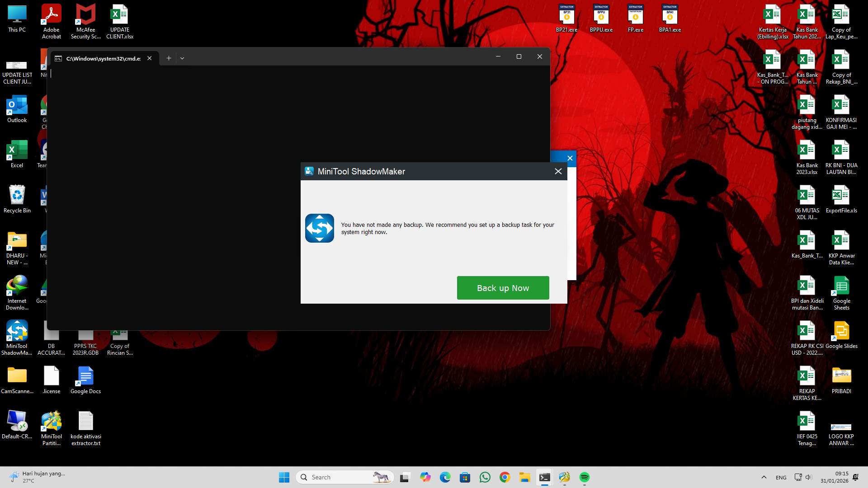
Task: Expand hidden system tray icons
Action: pos(764,477)
